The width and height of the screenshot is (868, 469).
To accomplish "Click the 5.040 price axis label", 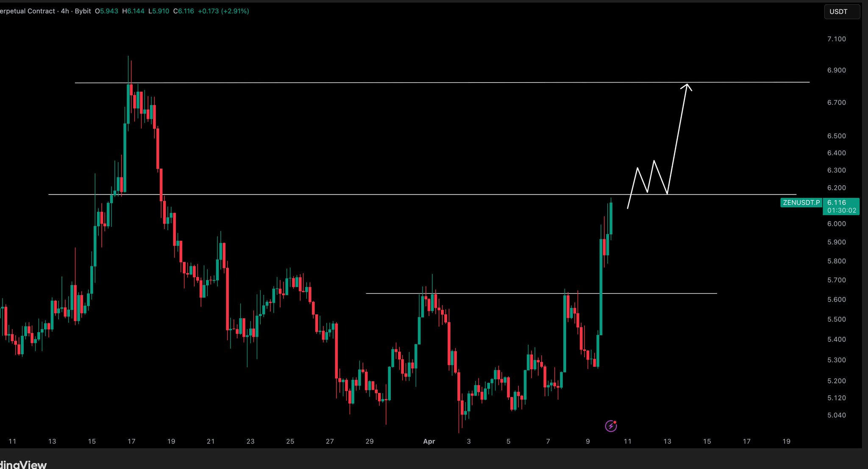I will (836, 415).
